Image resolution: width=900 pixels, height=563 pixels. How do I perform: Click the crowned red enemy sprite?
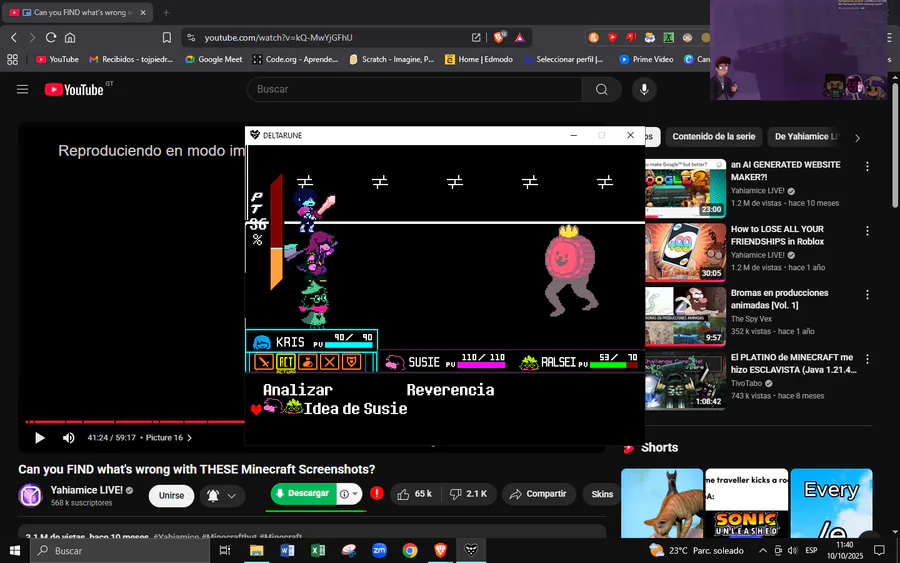click(570, 270)
